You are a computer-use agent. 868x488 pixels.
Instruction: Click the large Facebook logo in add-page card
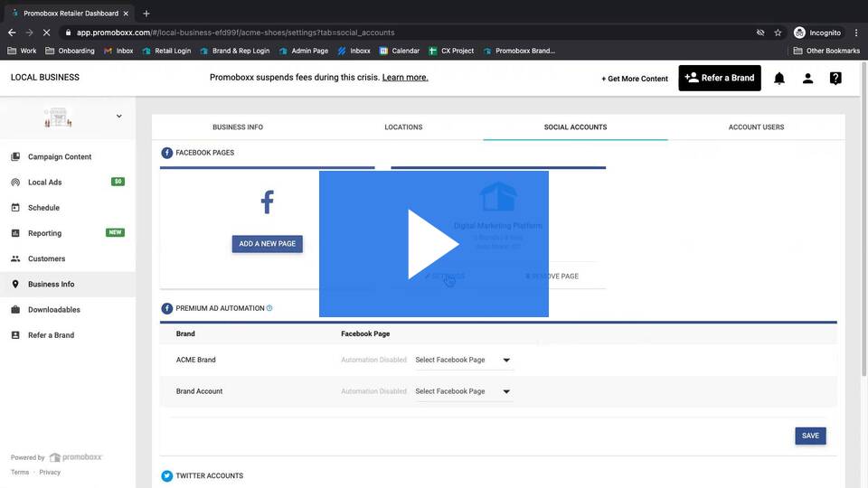[x=268, y=202]
